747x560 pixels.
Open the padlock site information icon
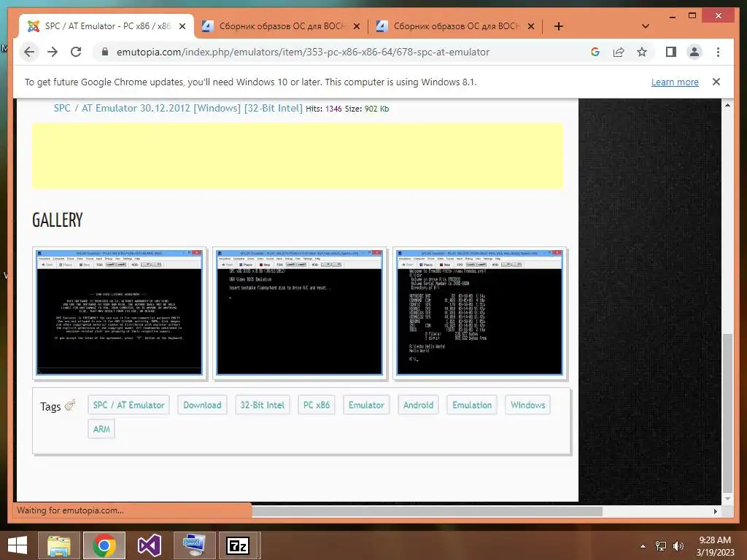pyautogui.click(x=105, y=52)
